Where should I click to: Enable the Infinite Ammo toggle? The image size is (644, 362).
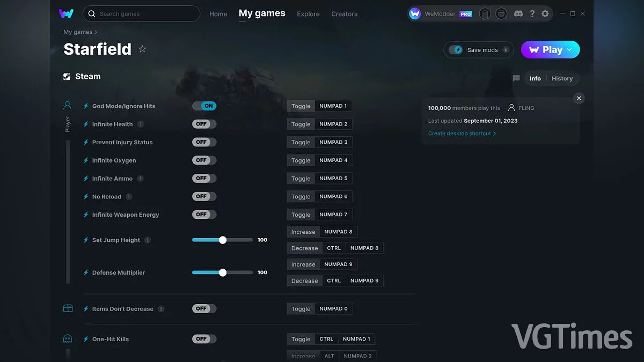click(204, 179)
